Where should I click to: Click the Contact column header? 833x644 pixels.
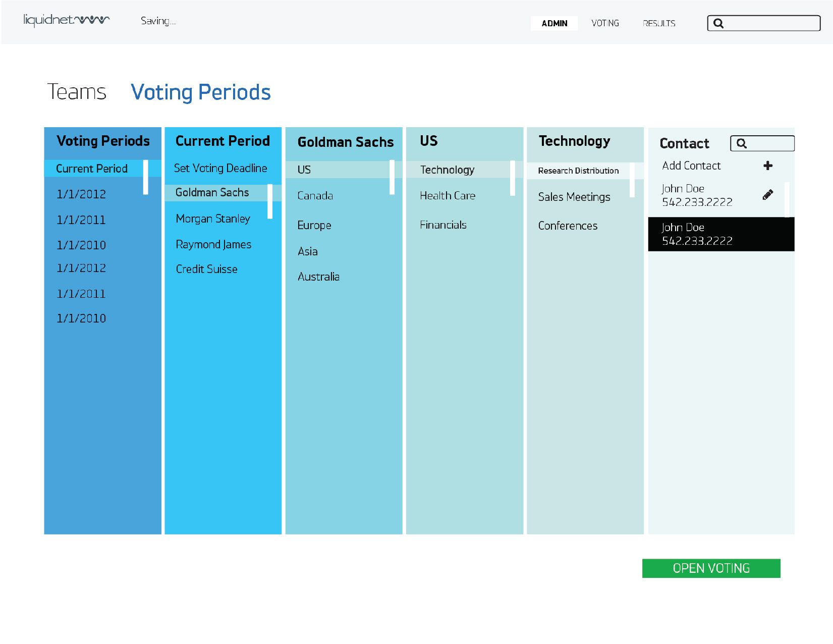[684, 143]
